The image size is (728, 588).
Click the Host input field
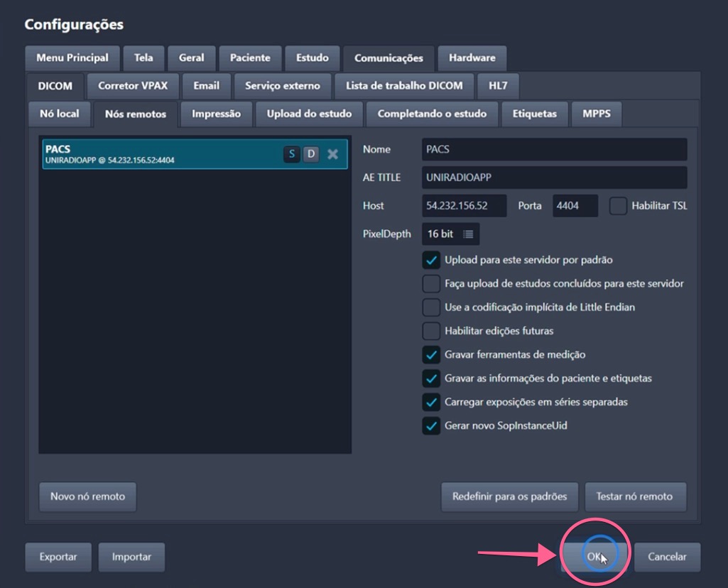464,206
